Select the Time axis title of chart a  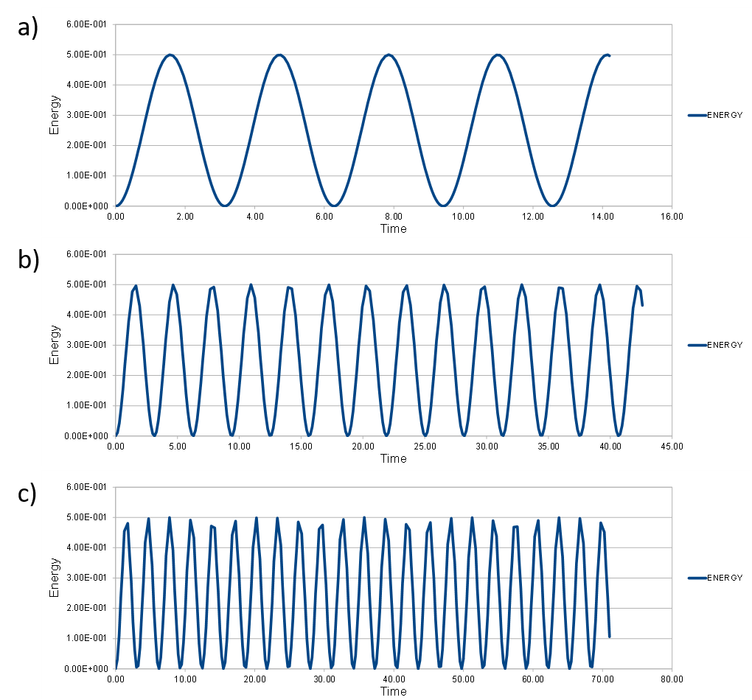pos(393,228)
